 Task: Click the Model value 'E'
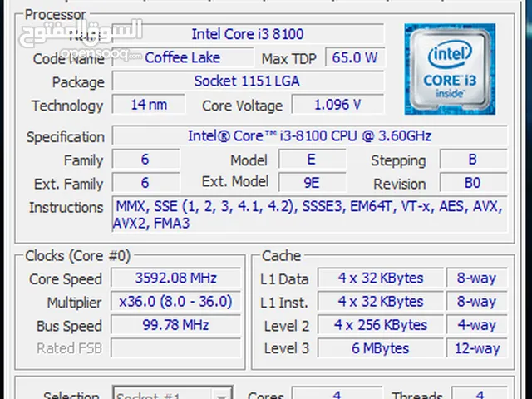pos(313,159)
